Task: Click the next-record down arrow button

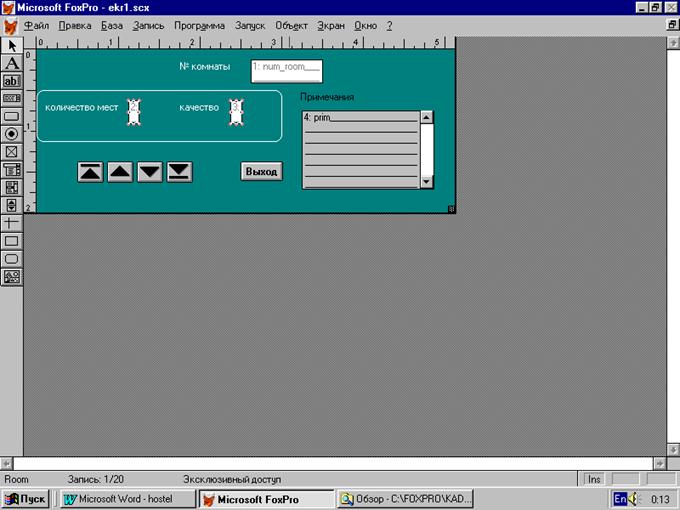Action: coord(150,172)
